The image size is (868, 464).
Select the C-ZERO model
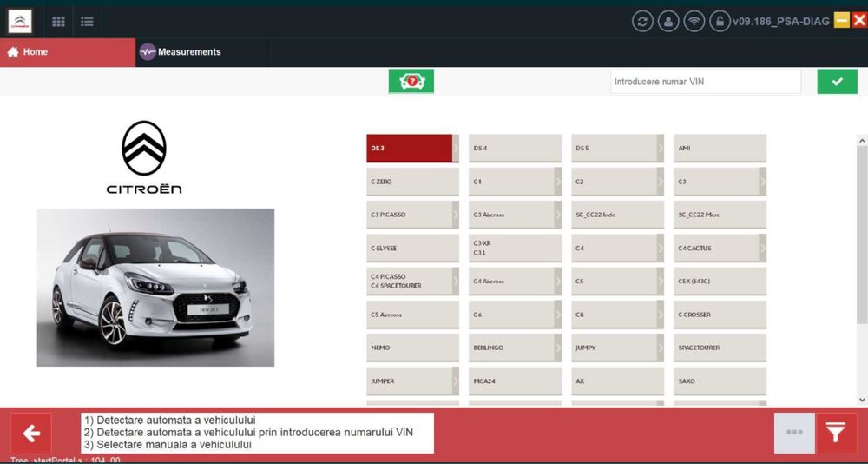412,182
